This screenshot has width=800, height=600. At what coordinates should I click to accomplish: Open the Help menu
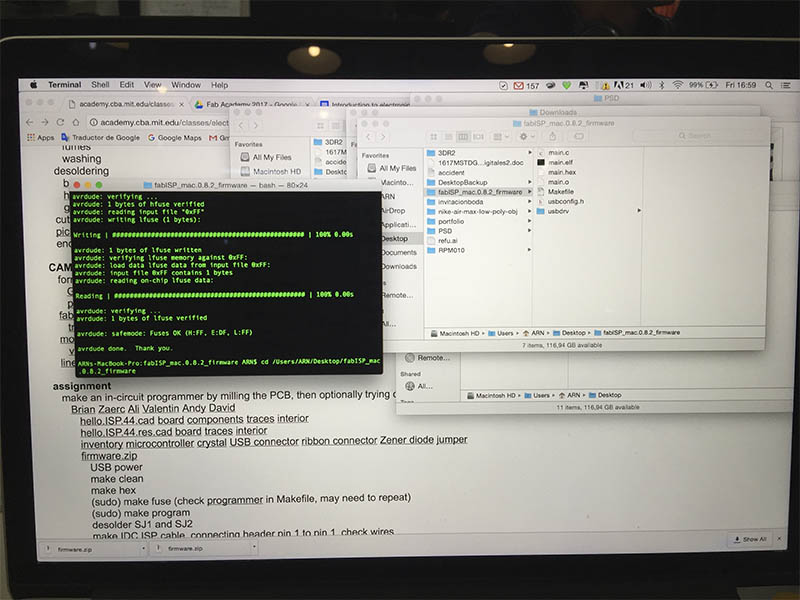coord(219,85)
